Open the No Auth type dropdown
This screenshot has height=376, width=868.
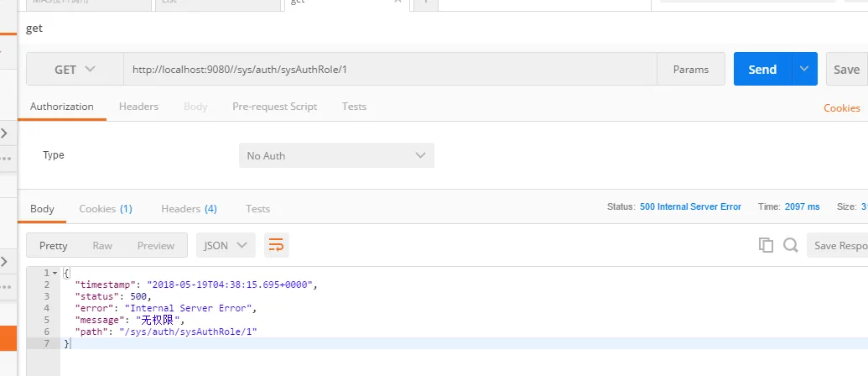tap(336, 155)
